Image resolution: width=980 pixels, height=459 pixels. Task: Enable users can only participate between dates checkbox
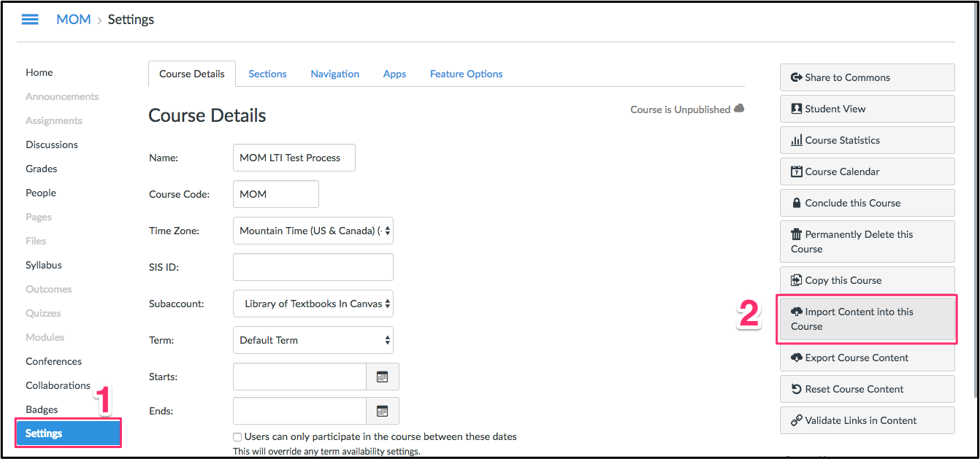[x=237, y=436]
